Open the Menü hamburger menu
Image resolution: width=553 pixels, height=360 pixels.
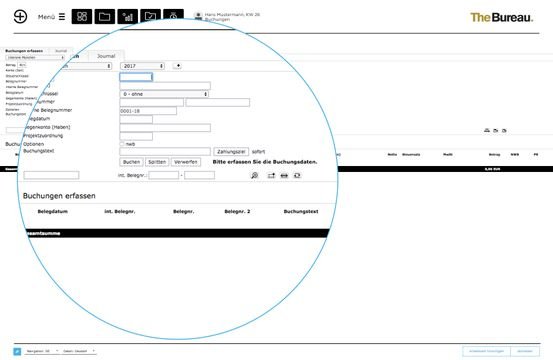(x=51, y=17)
